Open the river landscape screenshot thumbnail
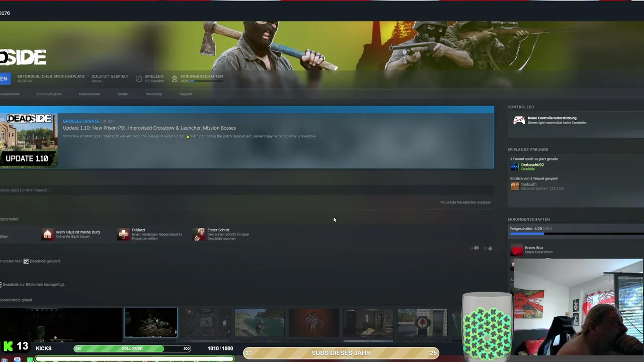The height and width of the screenshot is (362, 644). click(259, 322)
